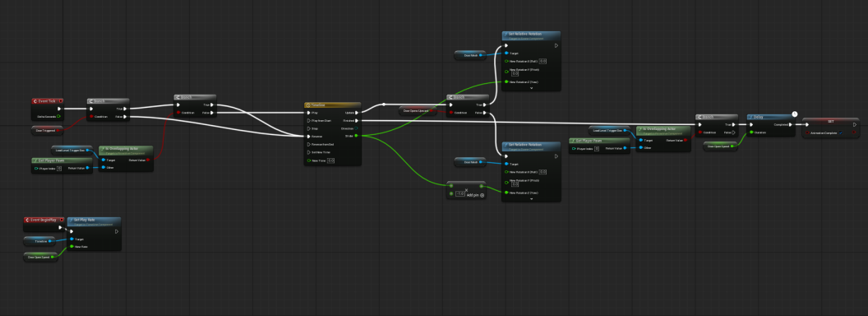Click the Delay Duration input pin

pyautogui.click(x=752, y=132)
